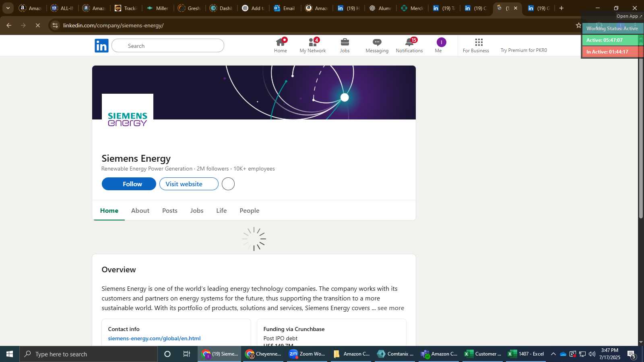Switch to the Email browser tab
644x362 pixels.
(285, 8)
